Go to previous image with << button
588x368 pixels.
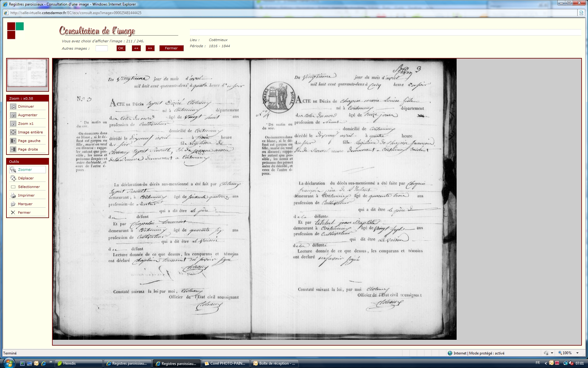tap(136, 48)
